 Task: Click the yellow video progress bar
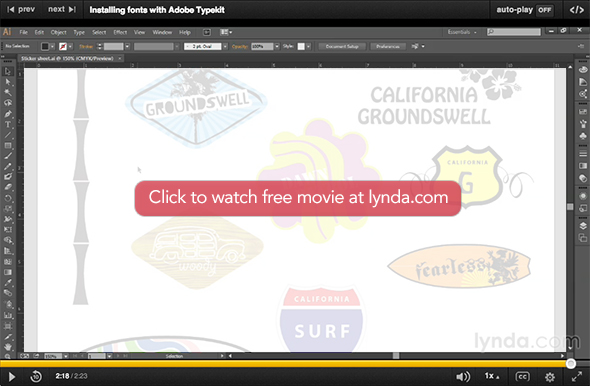(x=285, y=363)
